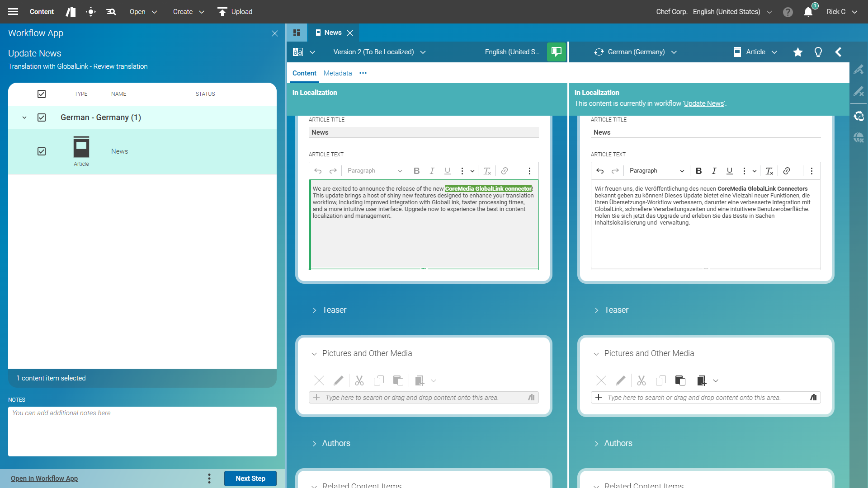Click the insert link icon in German editor

[787, 171]
